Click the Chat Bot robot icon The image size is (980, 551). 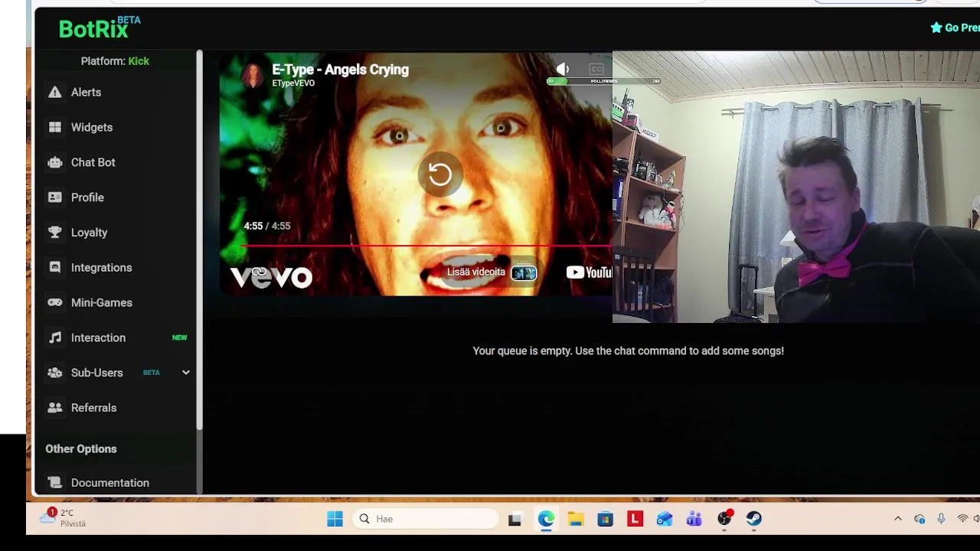(55, 162)
